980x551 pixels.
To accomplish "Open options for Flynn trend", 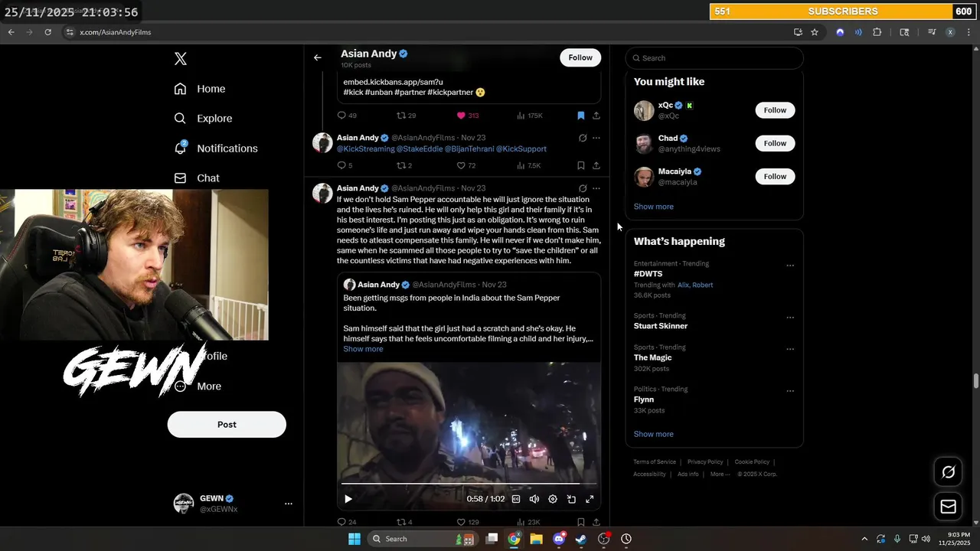I will point(790,392).
